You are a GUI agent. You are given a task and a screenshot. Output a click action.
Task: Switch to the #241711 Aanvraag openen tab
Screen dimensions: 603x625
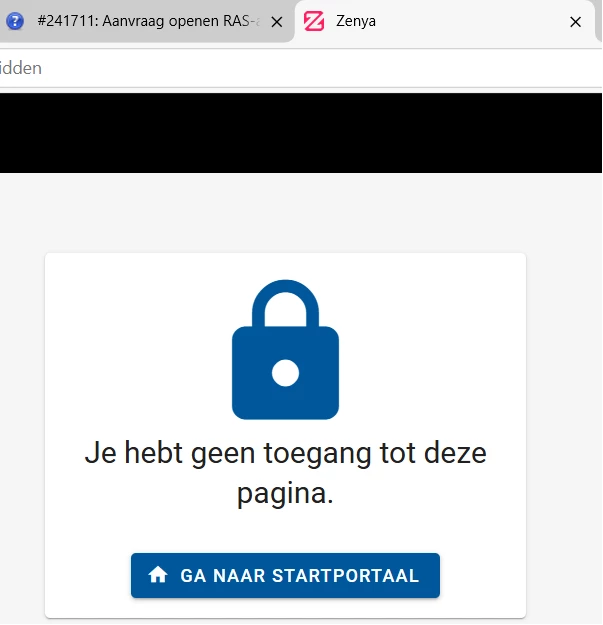[x=147, y=21]
